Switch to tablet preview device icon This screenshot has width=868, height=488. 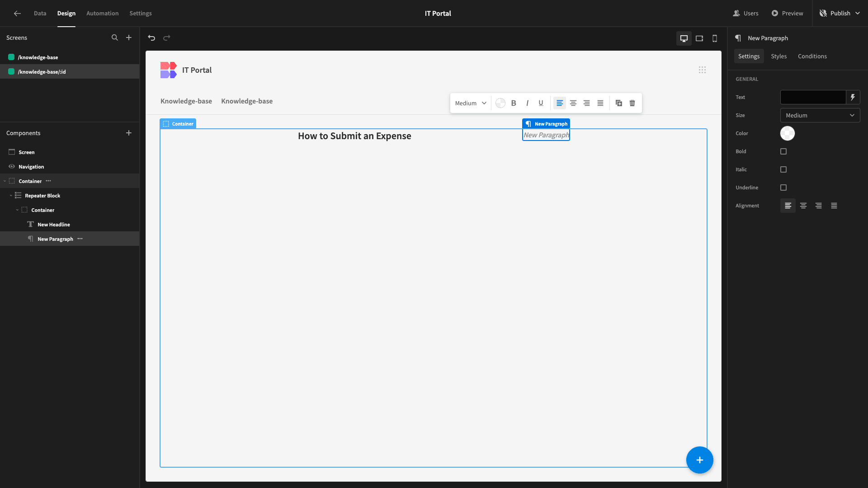click(x=699, y=38)
